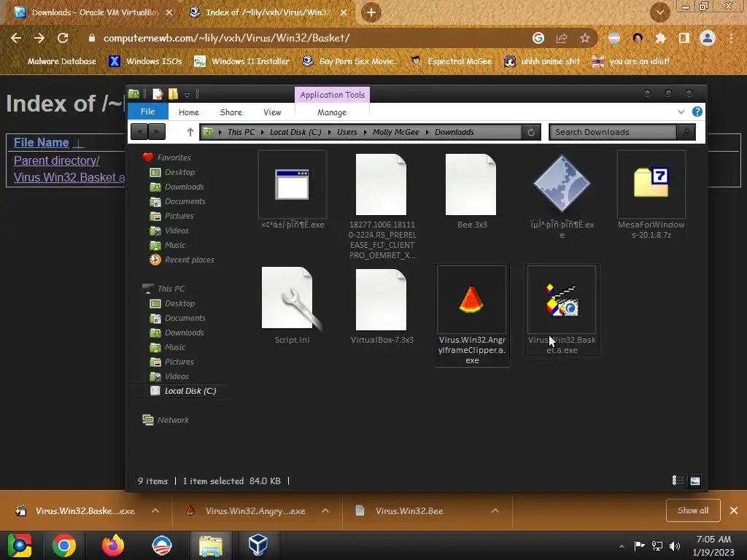Reload the page in Chrome

(x=63, y=38)
